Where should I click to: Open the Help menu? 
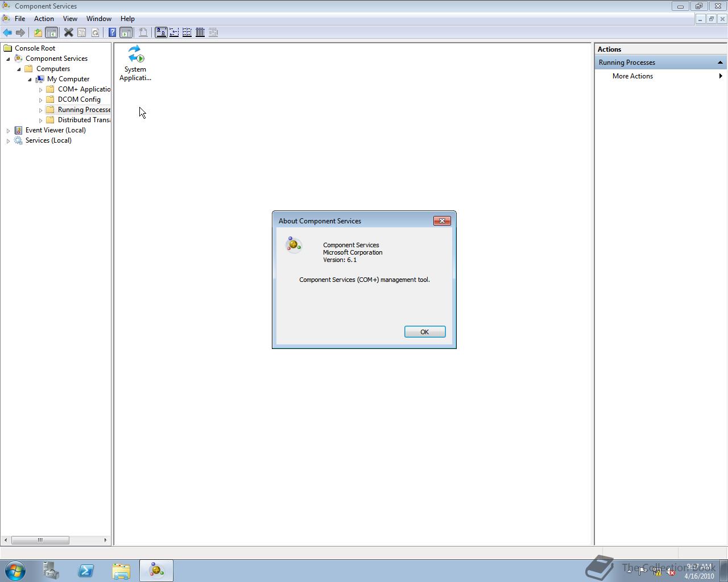pyautogui.click(x=127, y=19)
